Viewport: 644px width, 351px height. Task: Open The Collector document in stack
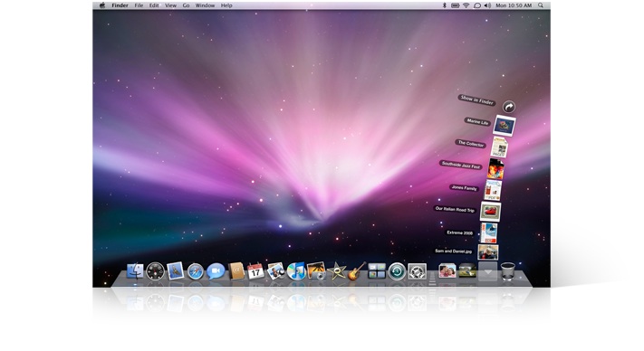click(499, 147)
